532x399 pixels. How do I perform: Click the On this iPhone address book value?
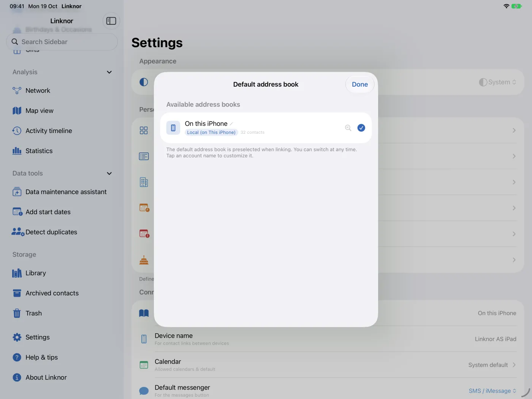(497, 313)
